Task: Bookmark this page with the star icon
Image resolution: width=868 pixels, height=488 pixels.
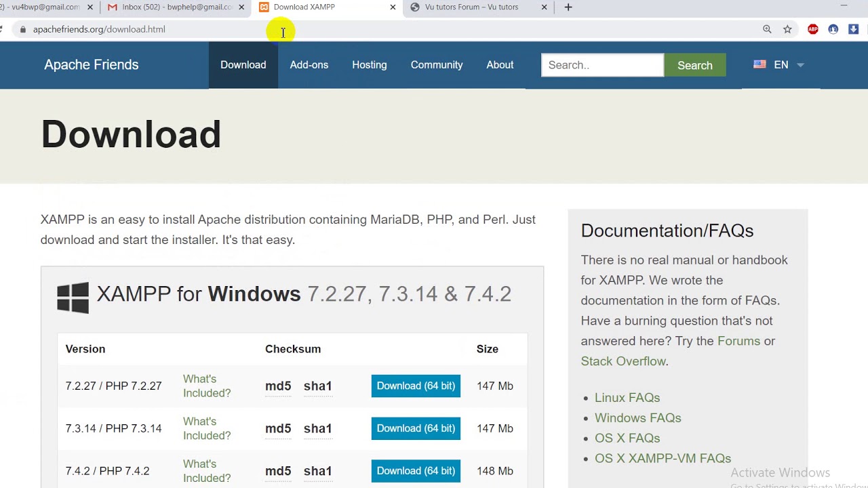Action: point(787,29)
